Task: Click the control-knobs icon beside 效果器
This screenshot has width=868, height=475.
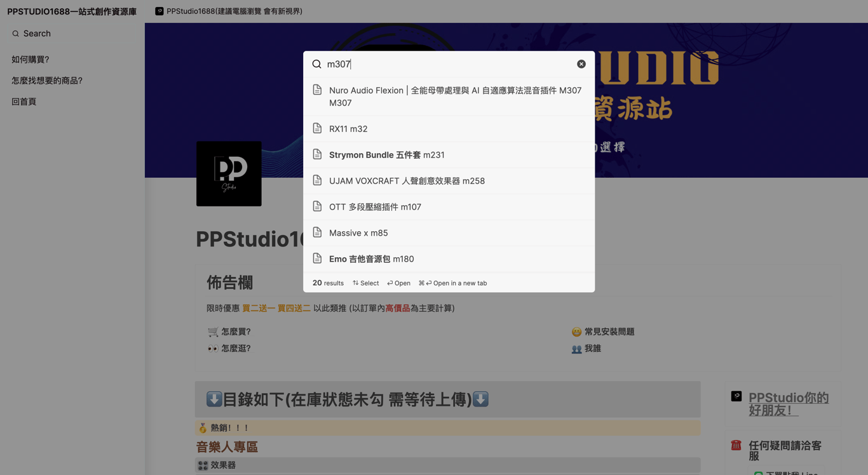Action: pyautogui.click(x=203, y=465)
